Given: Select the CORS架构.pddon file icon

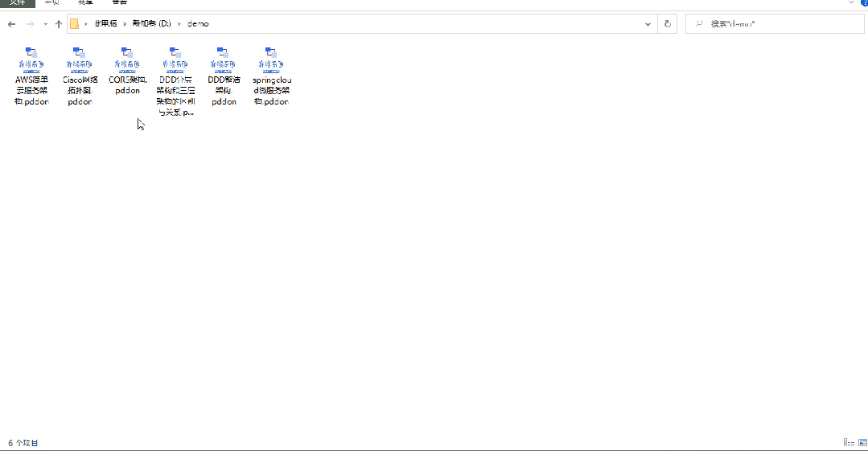Looking at the screenshot, I should click(127, 59).
